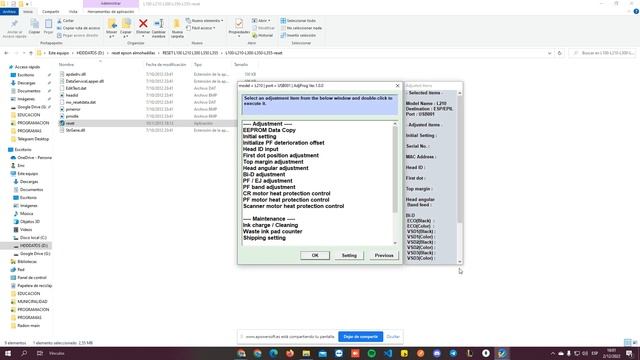The image size is (640, 360).
Task: Select Waste ink pad counter
Action: (x=273, y=231)
